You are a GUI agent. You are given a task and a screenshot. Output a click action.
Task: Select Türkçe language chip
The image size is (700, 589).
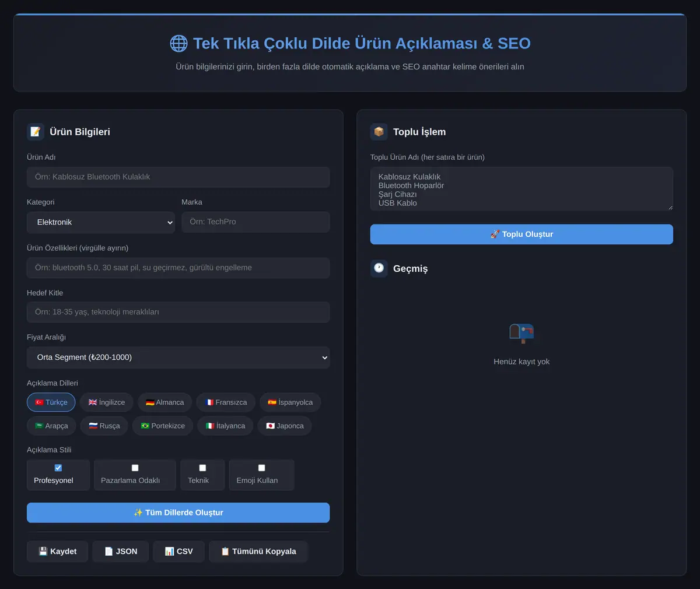[x=51, y=402]
